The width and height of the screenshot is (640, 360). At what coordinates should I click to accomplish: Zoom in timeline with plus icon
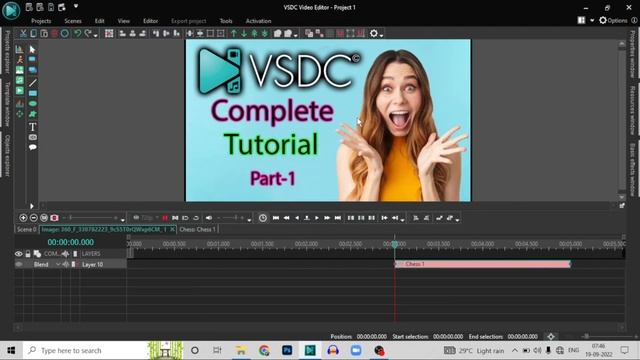[23, 218]
